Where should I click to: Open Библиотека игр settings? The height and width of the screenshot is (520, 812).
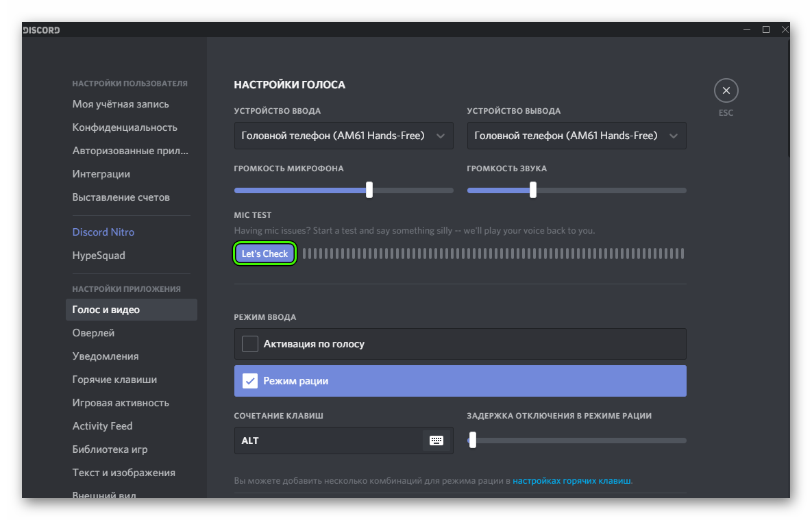(x=110, y=449)
